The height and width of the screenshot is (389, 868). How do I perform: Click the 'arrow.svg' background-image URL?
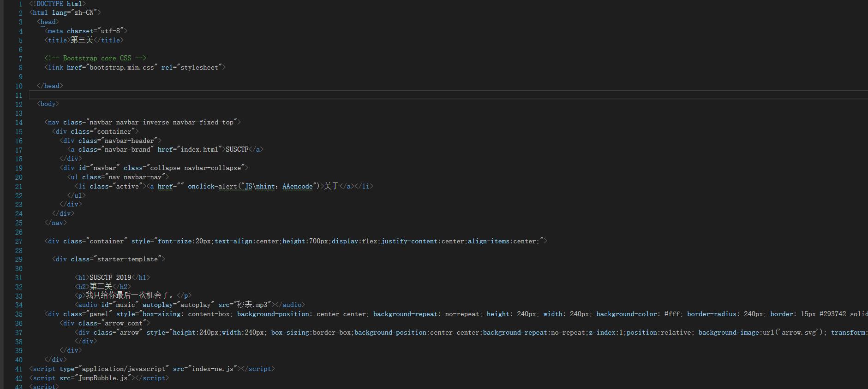[799, 332]
